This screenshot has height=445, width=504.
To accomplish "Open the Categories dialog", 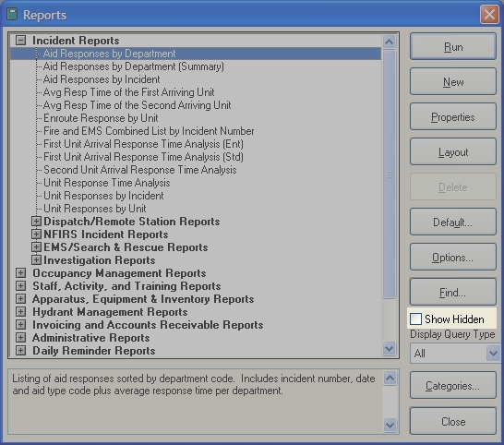I will pos(453,385).
